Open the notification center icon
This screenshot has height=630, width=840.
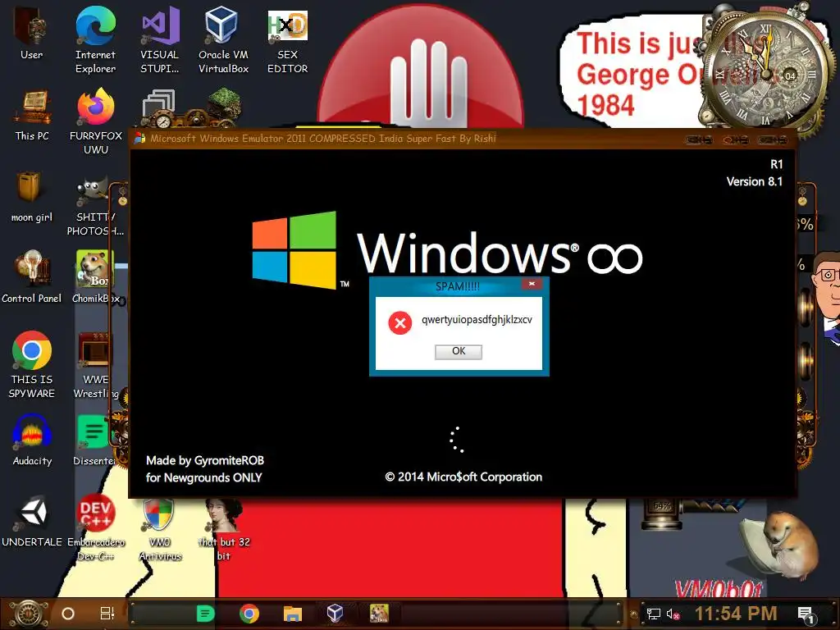coord(806,615)
